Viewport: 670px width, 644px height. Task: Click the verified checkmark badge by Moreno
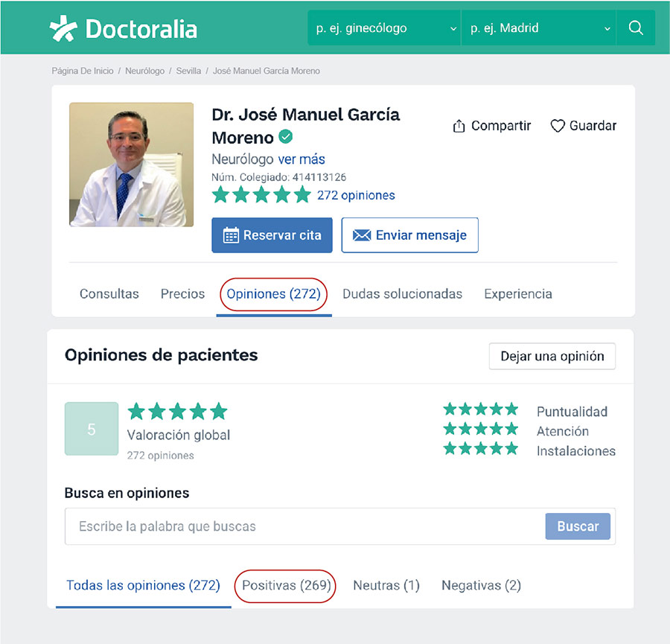click(x=285, y=137)
